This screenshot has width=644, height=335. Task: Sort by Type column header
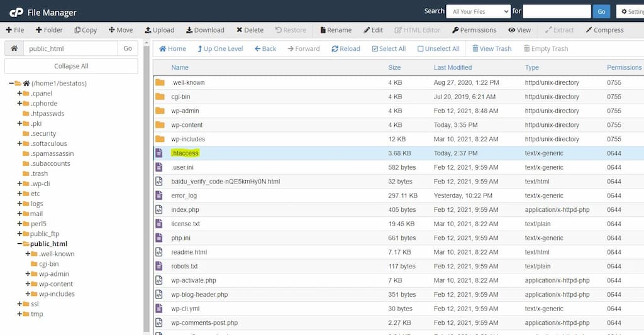coord(532,67)
